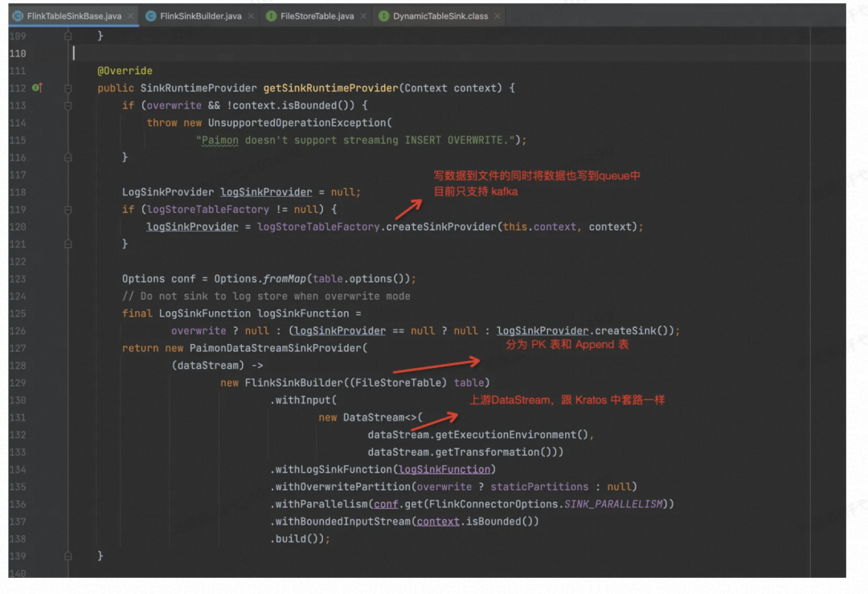Switch to the DynamicTableSink.class tab
Screen dimensions: 868x594
pos(440,16)
